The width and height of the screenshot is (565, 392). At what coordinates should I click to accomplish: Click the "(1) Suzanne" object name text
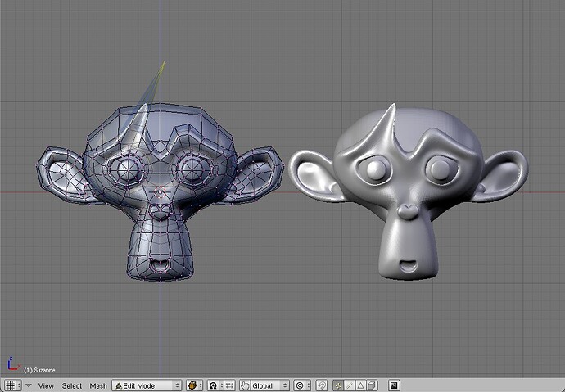39,370
